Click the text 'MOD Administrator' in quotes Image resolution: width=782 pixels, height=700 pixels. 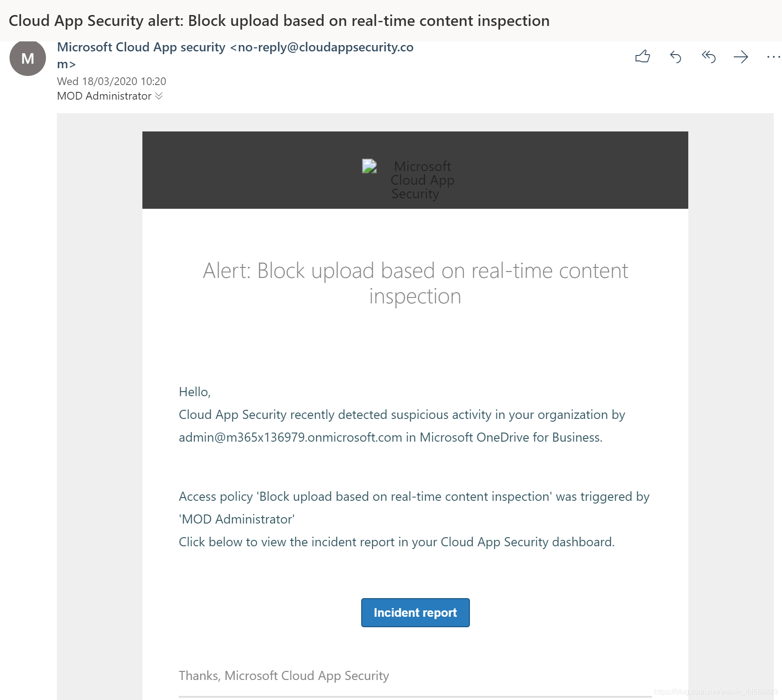tap(237, 519)
